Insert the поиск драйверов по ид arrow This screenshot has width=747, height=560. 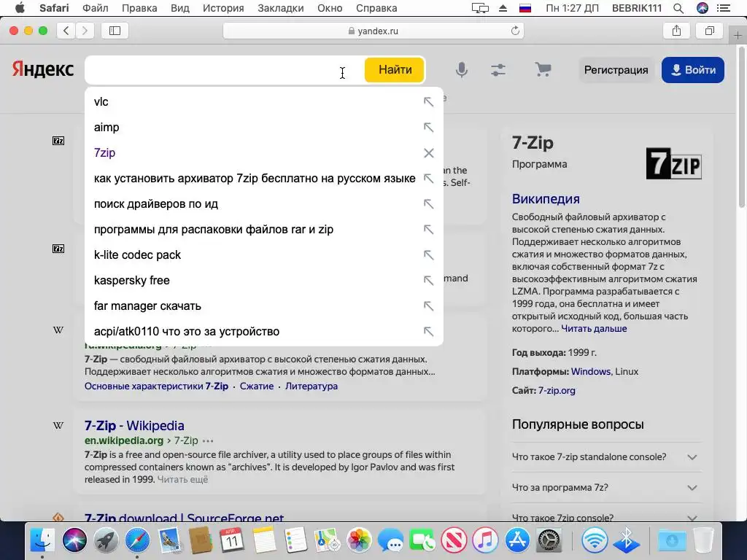click(429, 204)
